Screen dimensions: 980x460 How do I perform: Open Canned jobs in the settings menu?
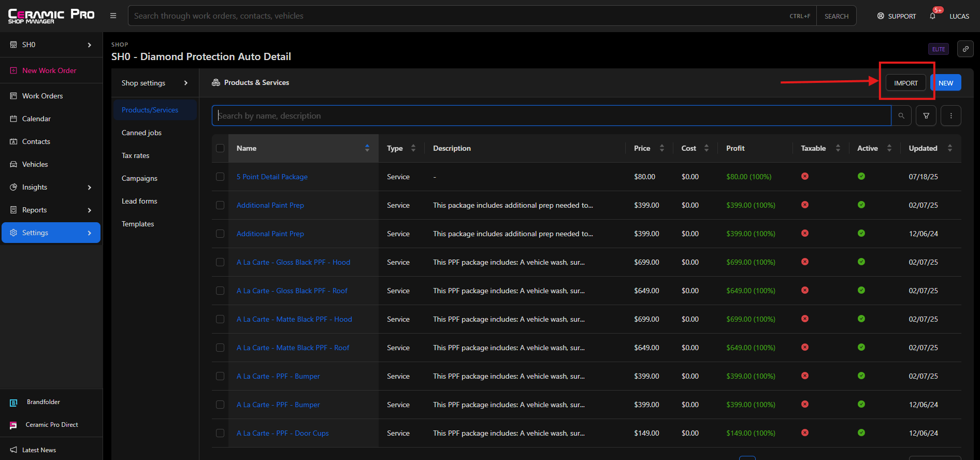[x=141, y=133]
